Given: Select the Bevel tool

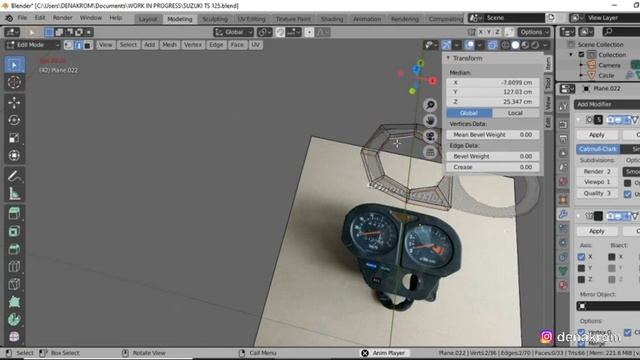Looking at the screenshot, I should (14, 249).
